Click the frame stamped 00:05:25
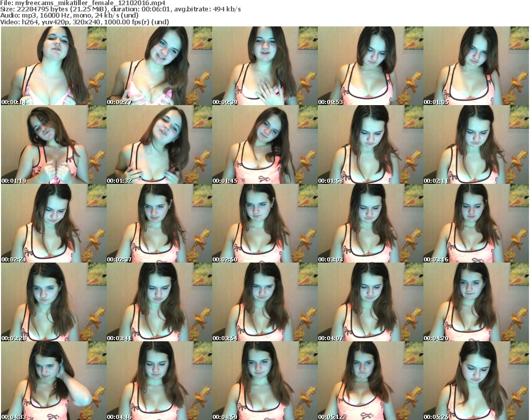Screen dimensions: 530x420 pos(476,381)
